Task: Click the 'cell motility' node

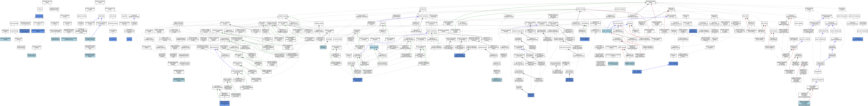Action: pyautogui.click(x=764, y=23)
